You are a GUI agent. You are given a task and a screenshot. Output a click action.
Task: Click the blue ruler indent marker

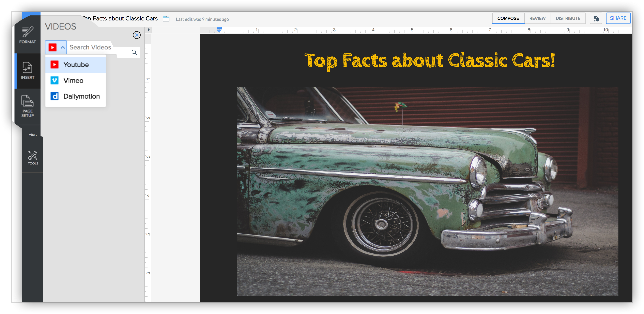(219, 30)
